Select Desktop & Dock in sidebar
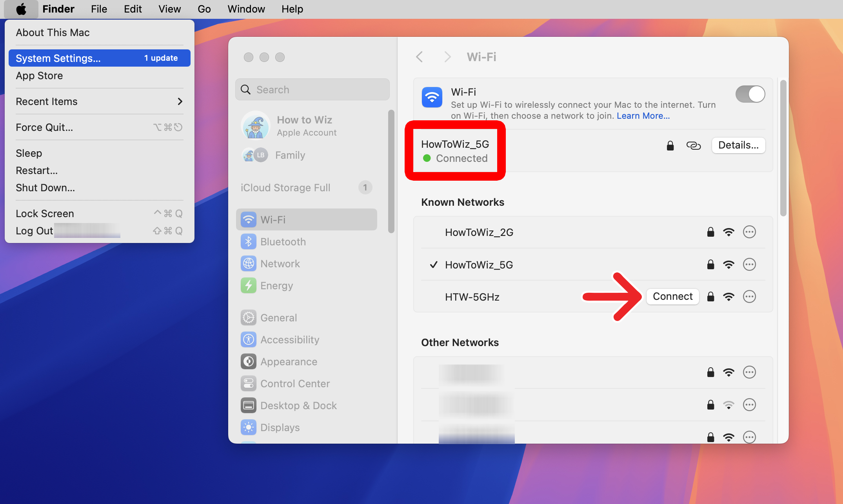This screenshot has height=504, width=843. coord(298,405)
